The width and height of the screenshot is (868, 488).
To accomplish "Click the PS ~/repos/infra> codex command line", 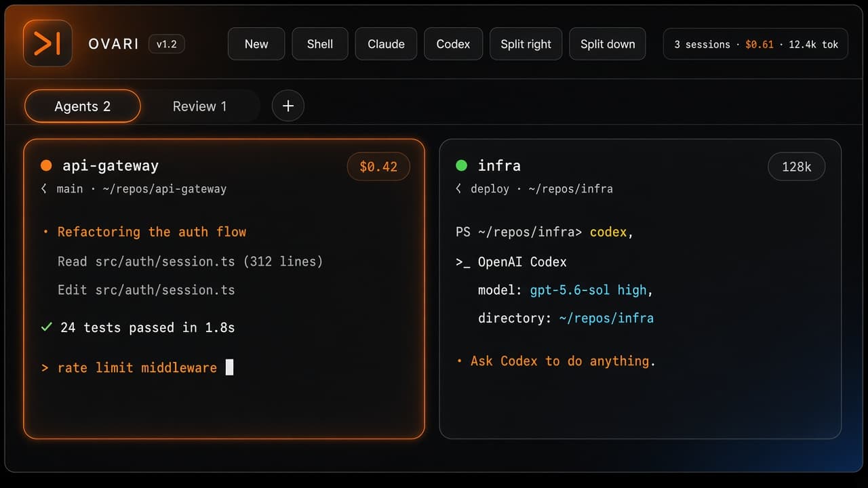I will click(545, 232).
